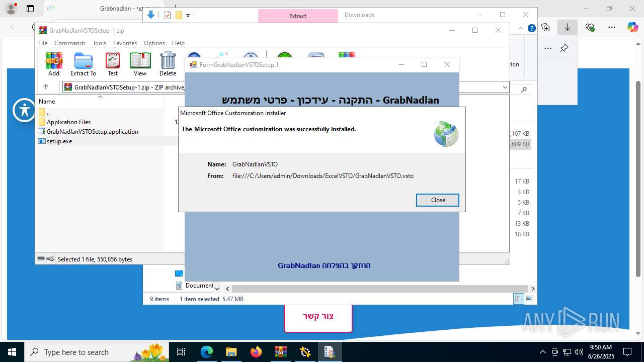644x362 pixels.
Task: Click the Delete trash icon in WinRAR
Action: 168,64
